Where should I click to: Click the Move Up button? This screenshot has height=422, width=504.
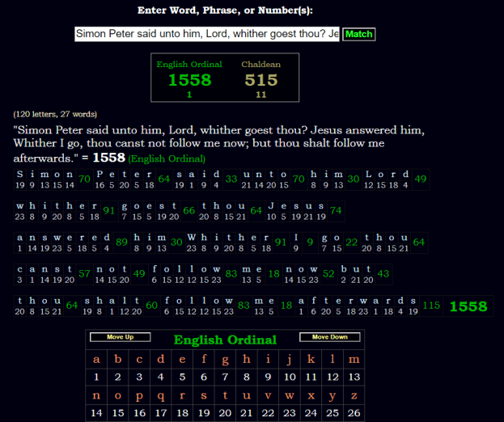click(x=119, y=337)
